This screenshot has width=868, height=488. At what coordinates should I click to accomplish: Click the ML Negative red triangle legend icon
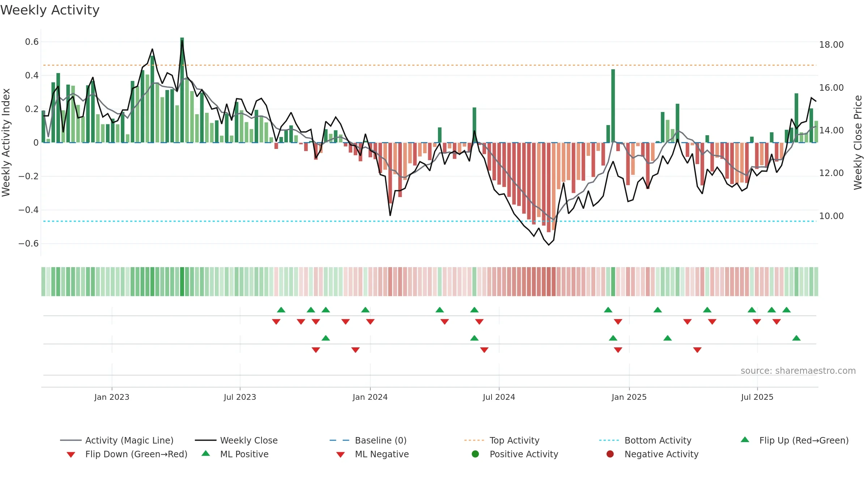tap(341, 455)
